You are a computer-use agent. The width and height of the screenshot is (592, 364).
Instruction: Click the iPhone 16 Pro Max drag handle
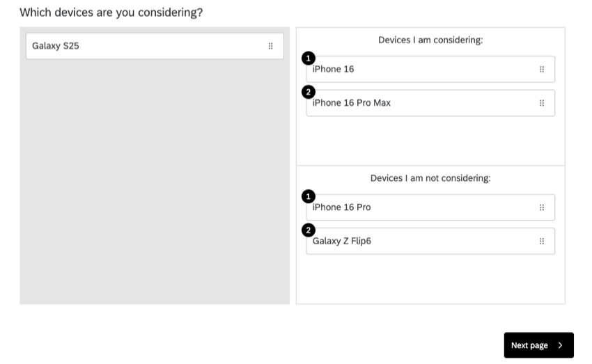click(x=542, y=103)
